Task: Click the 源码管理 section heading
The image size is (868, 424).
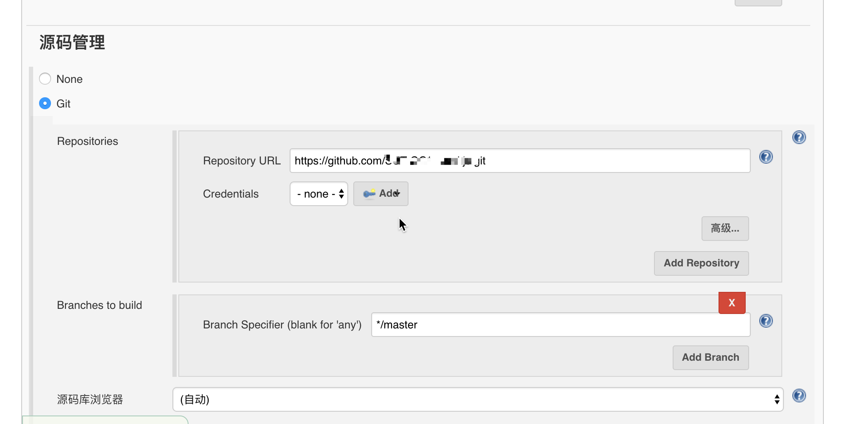Action: pos(72,42)
